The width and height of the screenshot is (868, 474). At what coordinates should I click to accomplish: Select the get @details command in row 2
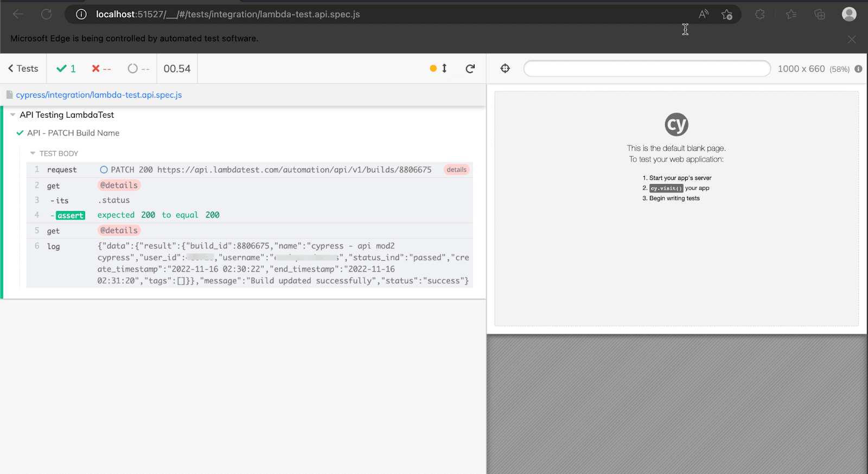(x=250, y=185)
